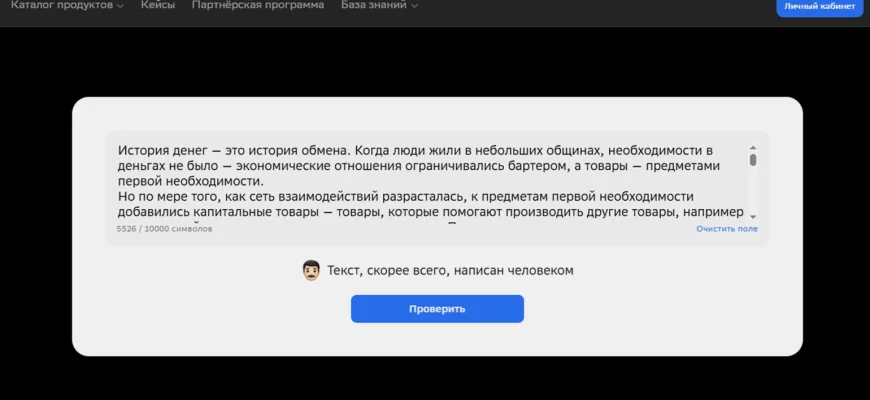Expand the chevron beside Каталог продуктов
Viewport: 870px width, 400px height.
(120, 6)
